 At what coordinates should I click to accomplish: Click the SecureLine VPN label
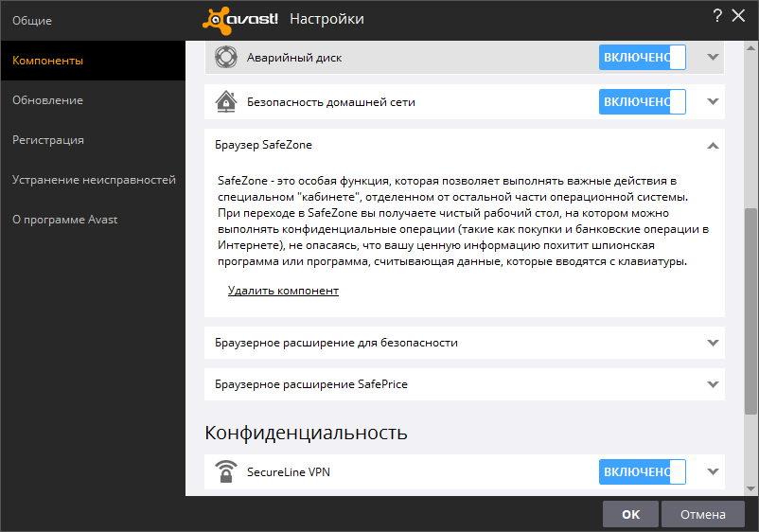coord(289,472)
